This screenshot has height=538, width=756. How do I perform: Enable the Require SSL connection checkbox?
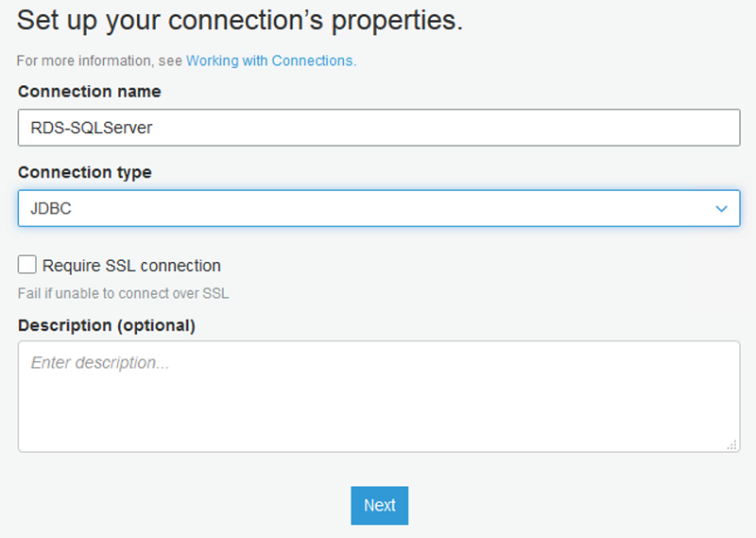(27, 265)
